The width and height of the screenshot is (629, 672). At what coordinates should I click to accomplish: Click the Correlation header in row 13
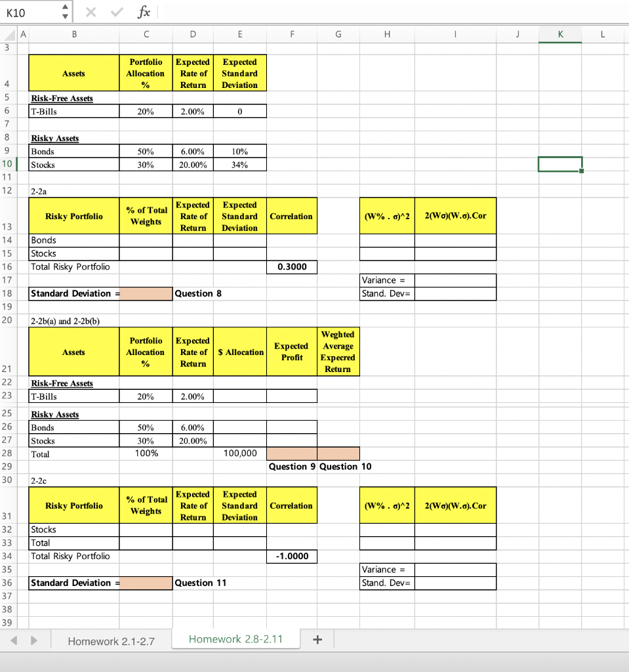[292, 216]
